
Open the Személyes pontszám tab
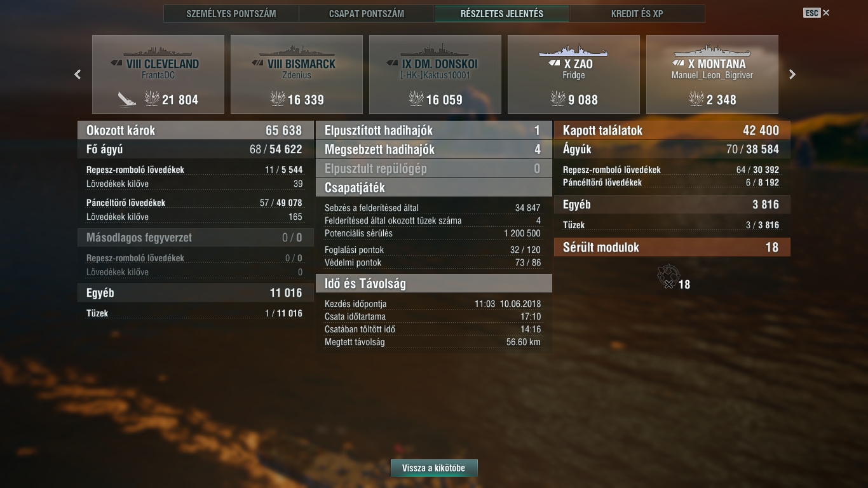pyautogui.click(x=231, y=13)
